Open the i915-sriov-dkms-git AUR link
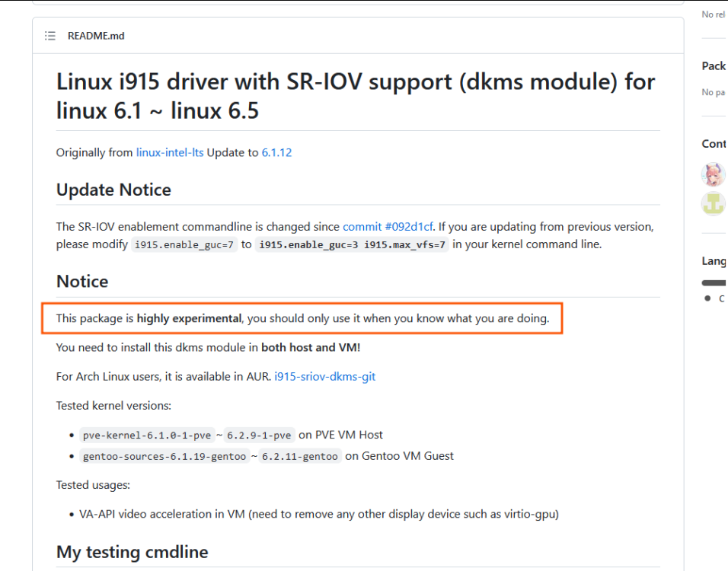Screen dimensions: 728x571 pyautogui.click(x=324, y=377)
